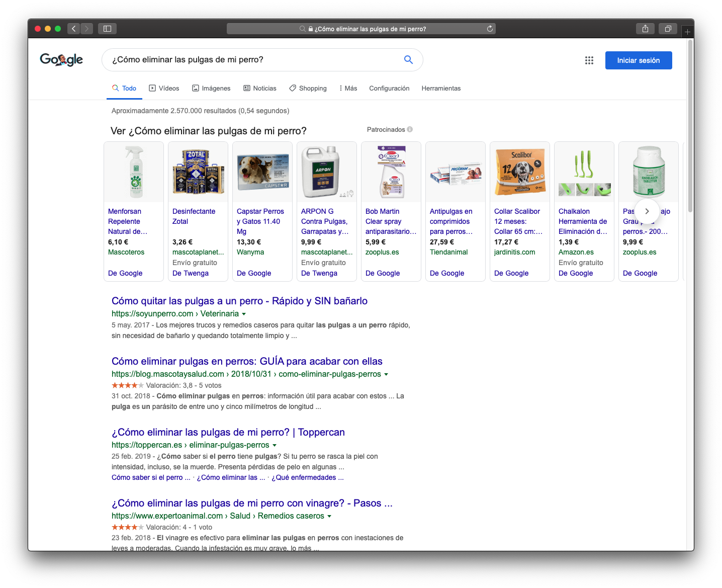The height and width of the screenshot is (588, 722).
Task: Open the Toppercan result title
Action: (228, 432)
